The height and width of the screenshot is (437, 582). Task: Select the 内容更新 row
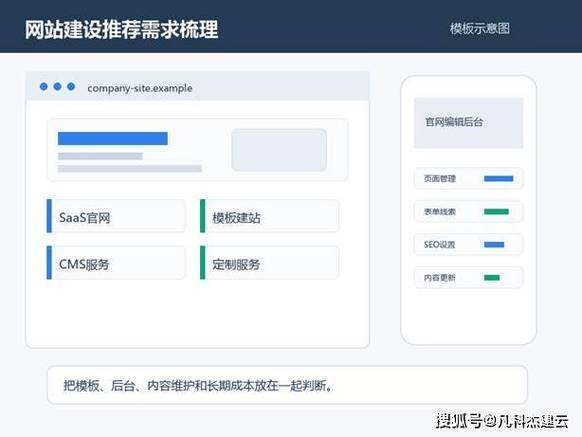pyautogui.click(x=468, y=277)
